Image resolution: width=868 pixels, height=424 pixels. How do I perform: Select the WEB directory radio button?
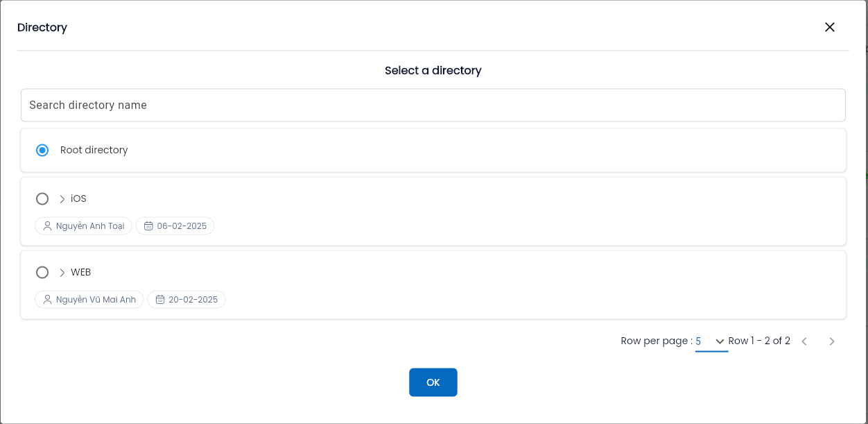coord(42,272)
